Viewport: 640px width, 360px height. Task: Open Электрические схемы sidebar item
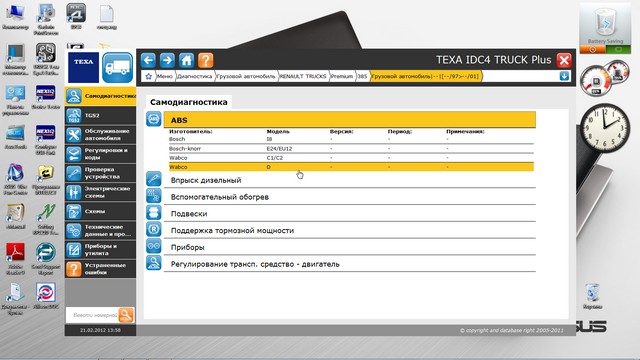pyautogui.click(x=100, y=192)
